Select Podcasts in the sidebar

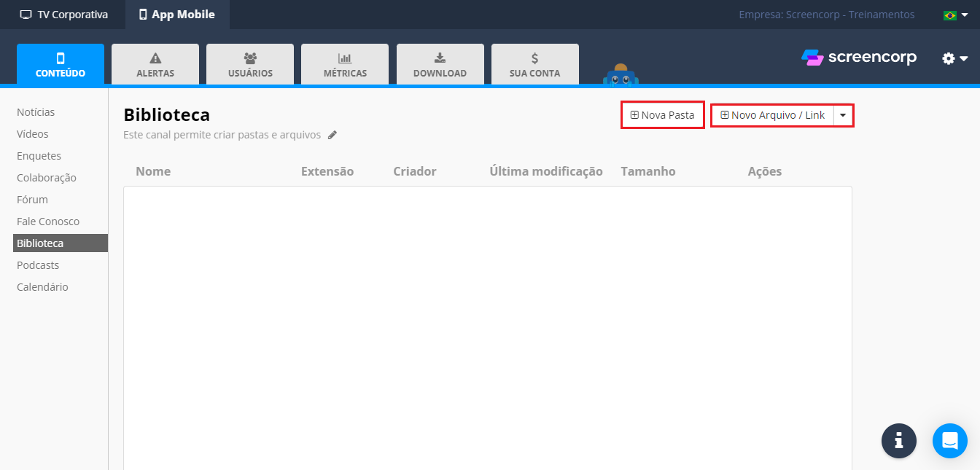click(x=38, y=265)
